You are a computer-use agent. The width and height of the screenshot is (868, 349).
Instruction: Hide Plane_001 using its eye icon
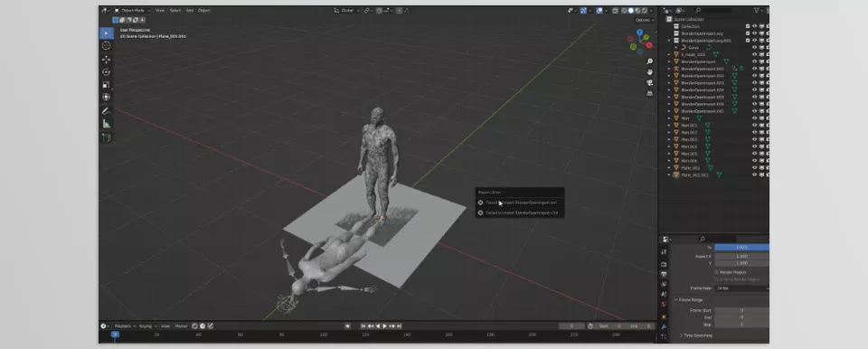click(x=754, y=168)
